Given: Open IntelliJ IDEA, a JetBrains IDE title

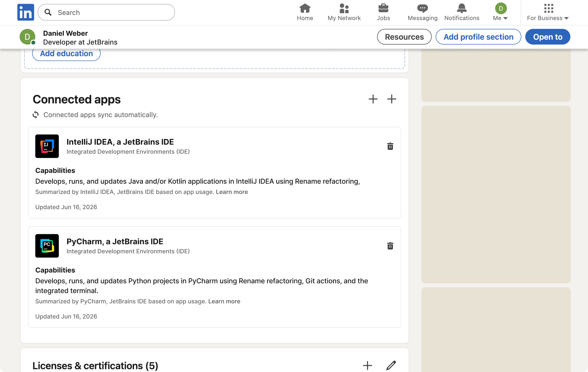Looking at the screenshot, I should pos(120,142).
